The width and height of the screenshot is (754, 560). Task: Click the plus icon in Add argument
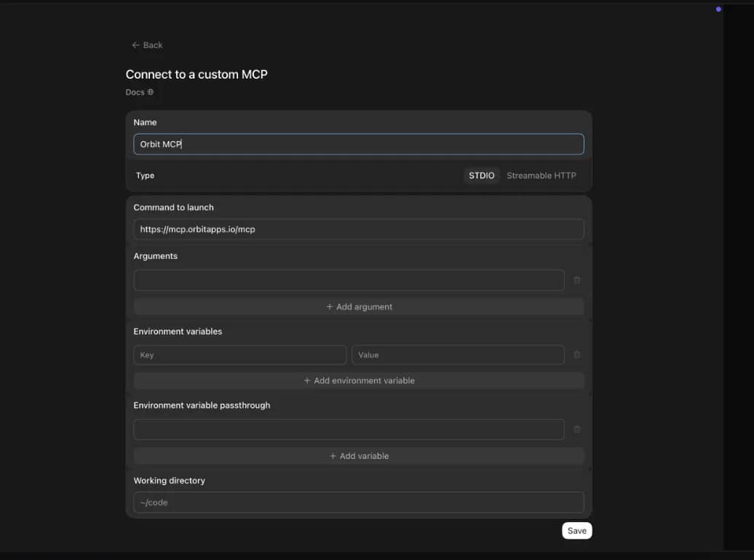[x=330, y=307]
